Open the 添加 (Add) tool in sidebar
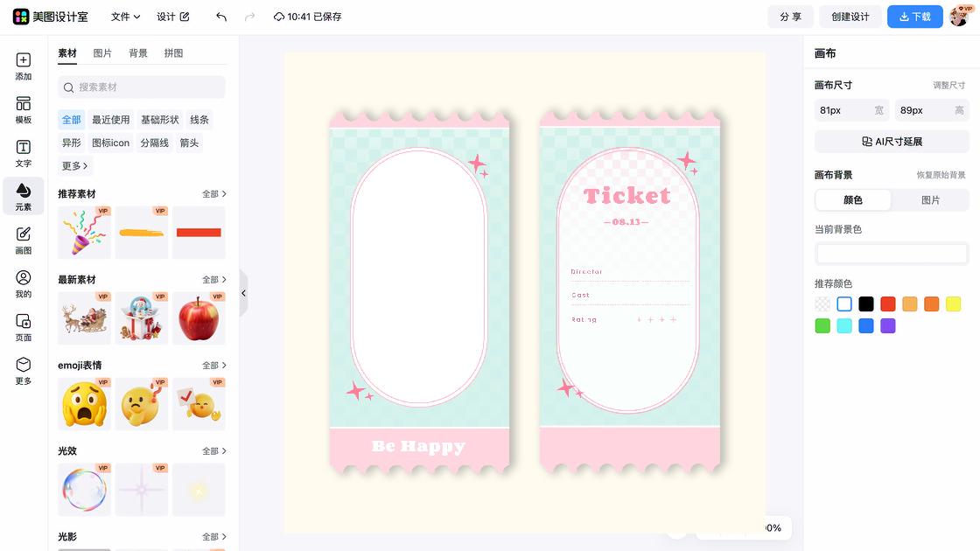Viewport: 980px width, 551px height. pos(24,66)
